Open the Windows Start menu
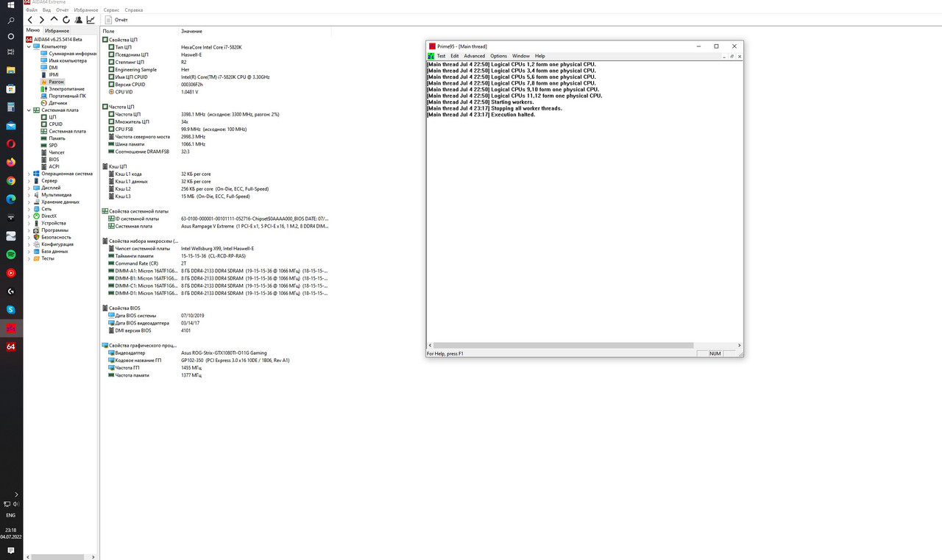 [11, 5]
